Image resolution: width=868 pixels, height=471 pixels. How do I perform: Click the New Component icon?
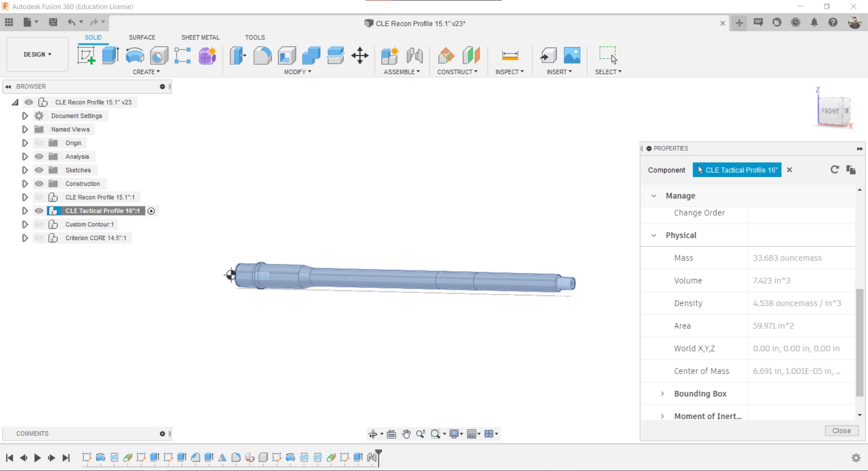coord(390,56)
